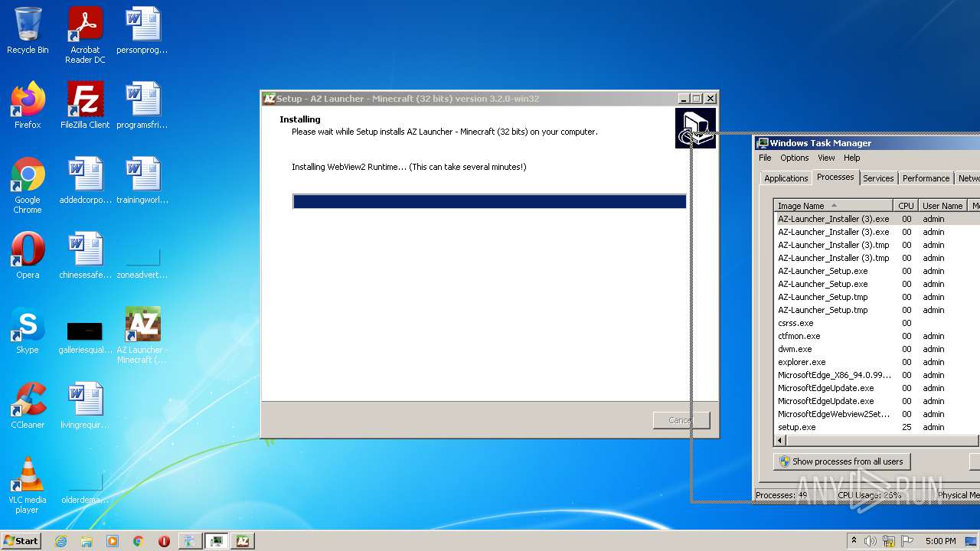Select the personprog Word document icon
This screenshot has width=980, height=551.
[x=142, y=31]
